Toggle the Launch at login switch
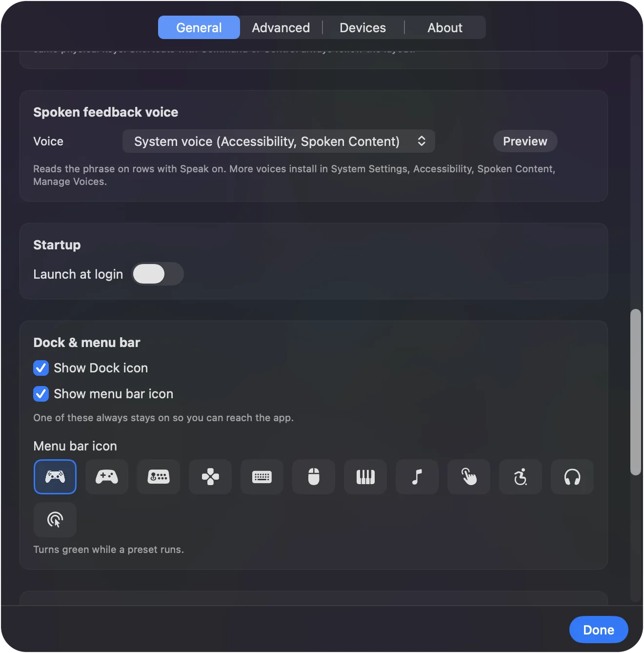The height and width of the screenshot is (653, 644). click(x=158, y=274)
